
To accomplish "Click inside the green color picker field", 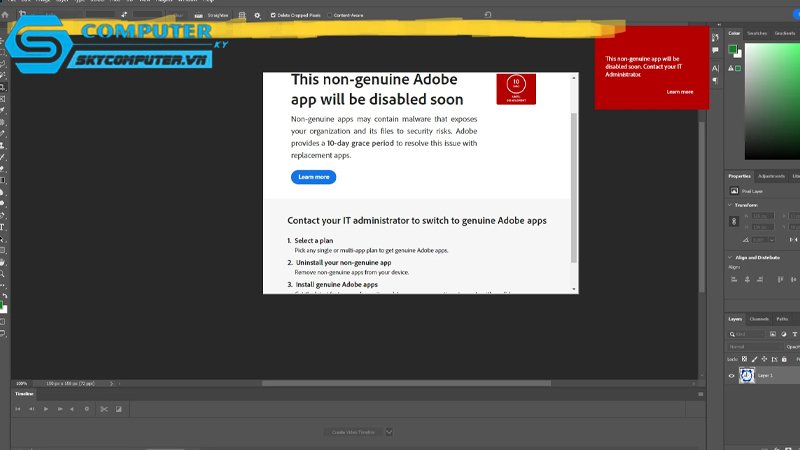I will [772, 101].
